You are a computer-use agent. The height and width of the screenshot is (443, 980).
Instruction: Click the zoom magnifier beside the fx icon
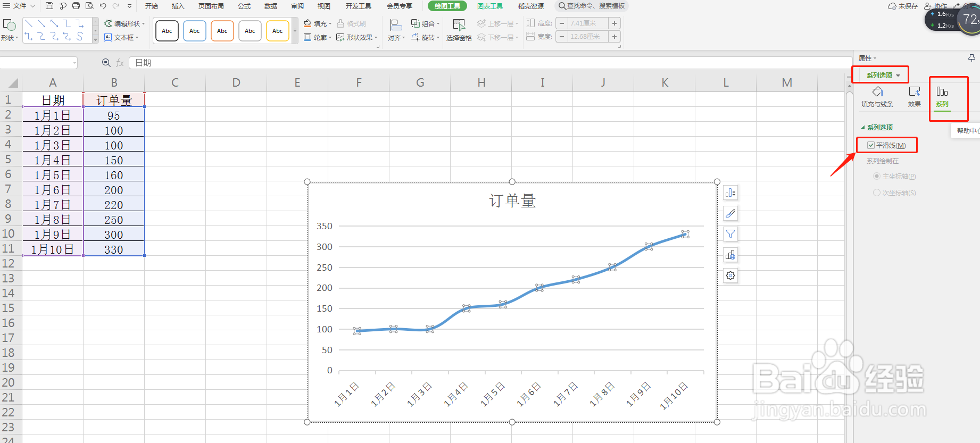coord(106,63)
